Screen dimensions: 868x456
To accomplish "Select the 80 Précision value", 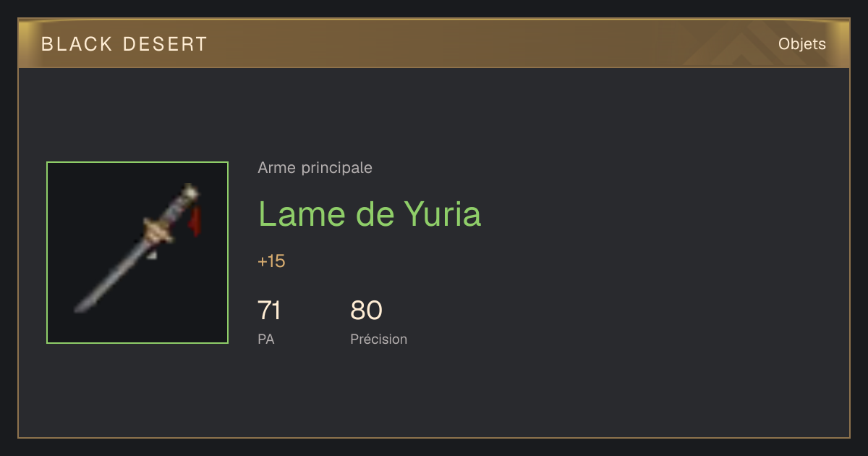I will [366, 311].
